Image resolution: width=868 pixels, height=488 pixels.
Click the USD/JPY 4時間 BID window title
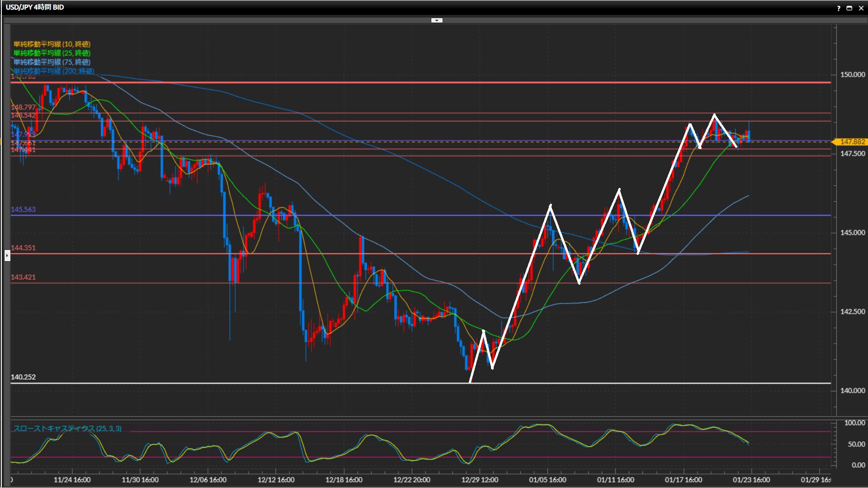click(35, 7)
